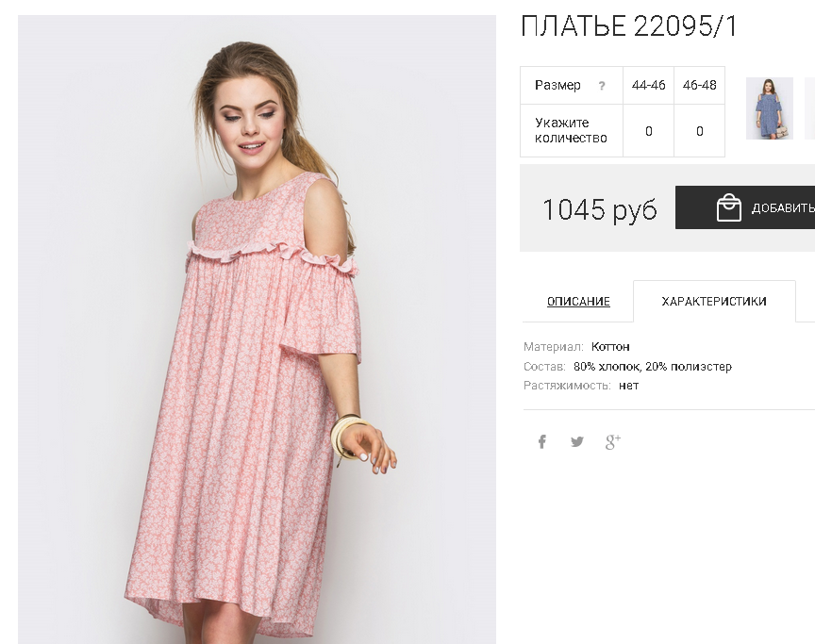Viewport: 815px width, 644px height.
Task: Open the ОПИСАНИЕ tab
Action: (x=578, y=302)
